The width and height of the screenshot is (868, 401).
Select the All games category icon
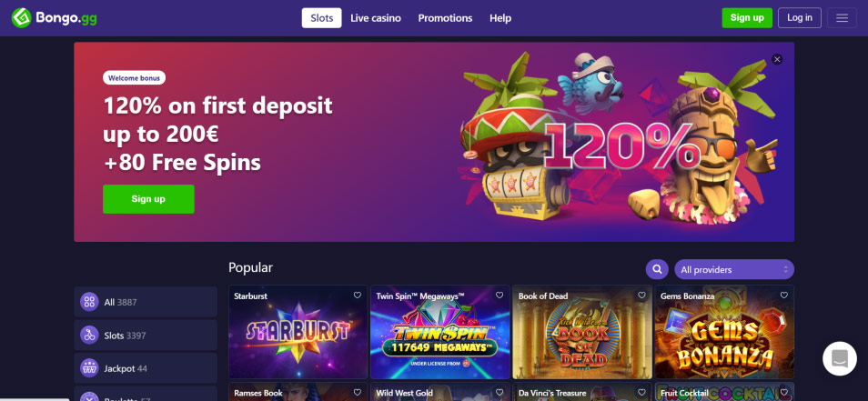89,302
